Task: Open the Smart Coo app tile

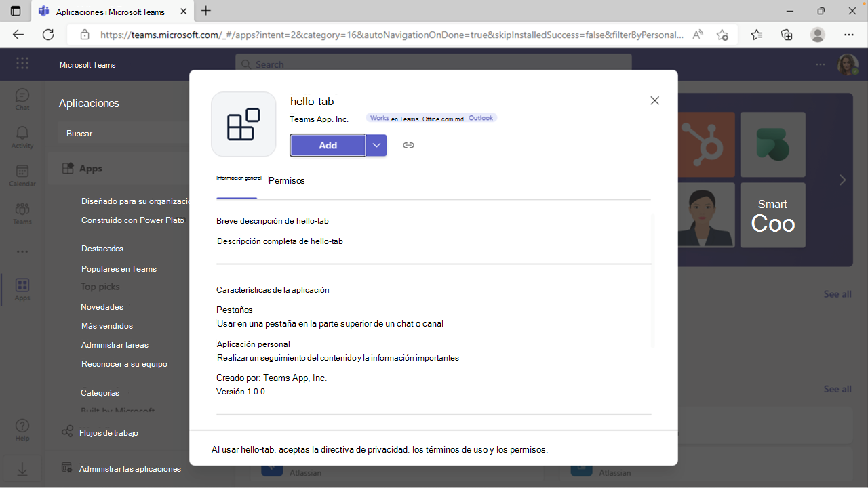Action: [x=773, y=215]
